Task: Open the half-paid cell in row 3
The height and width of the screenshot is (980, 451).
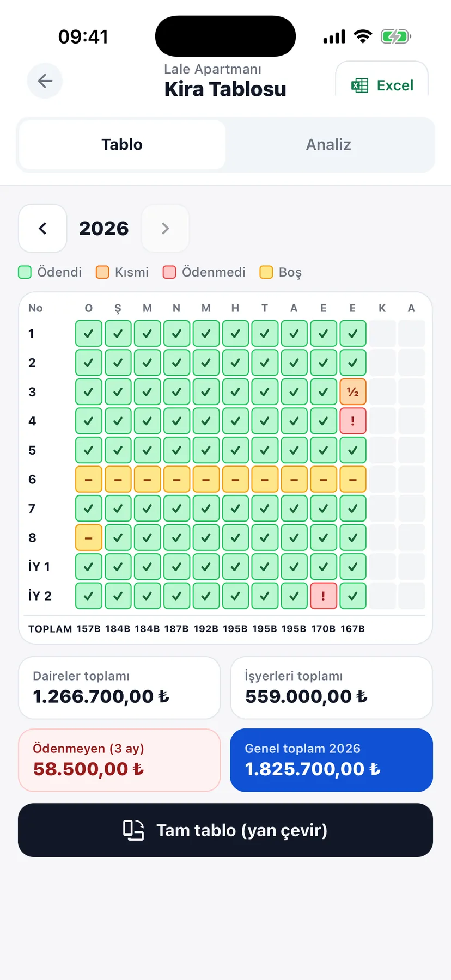Action: pos(353,392)
